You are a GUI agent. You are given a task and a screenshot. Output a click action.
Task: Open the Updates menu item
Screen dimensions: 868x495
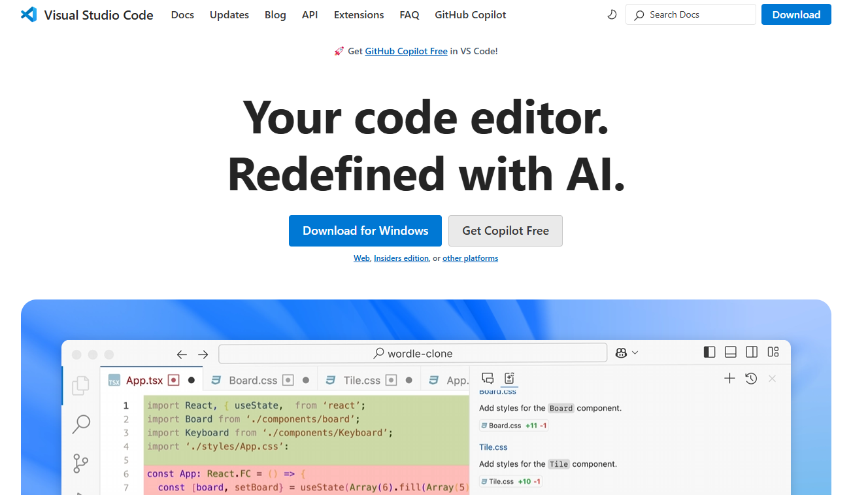[229, 14]
